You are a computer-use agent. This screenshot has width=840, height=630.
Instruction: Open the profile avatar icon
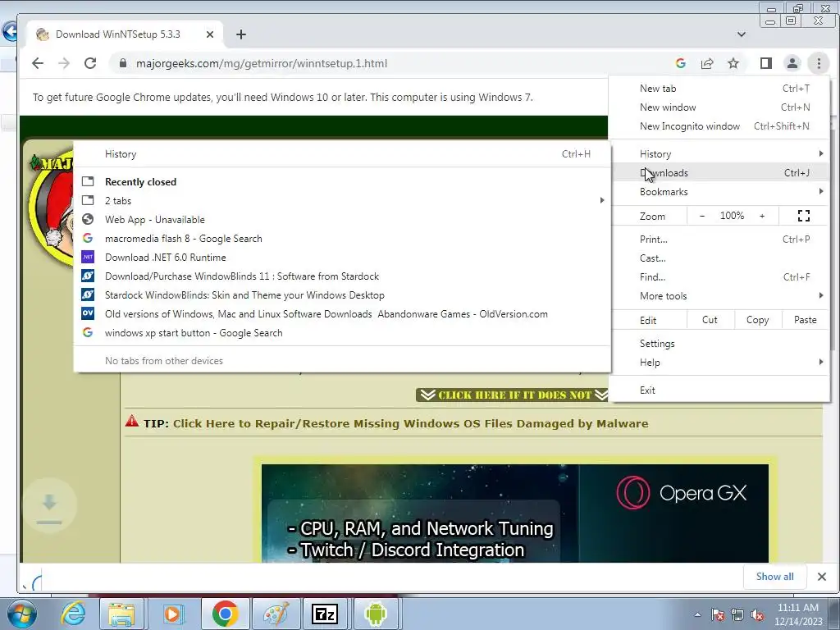point(792,63)
